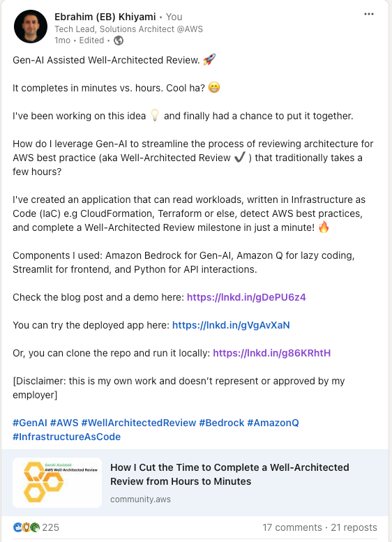
Task: Open the 17 comments link
Action: [x=292, y=527]
